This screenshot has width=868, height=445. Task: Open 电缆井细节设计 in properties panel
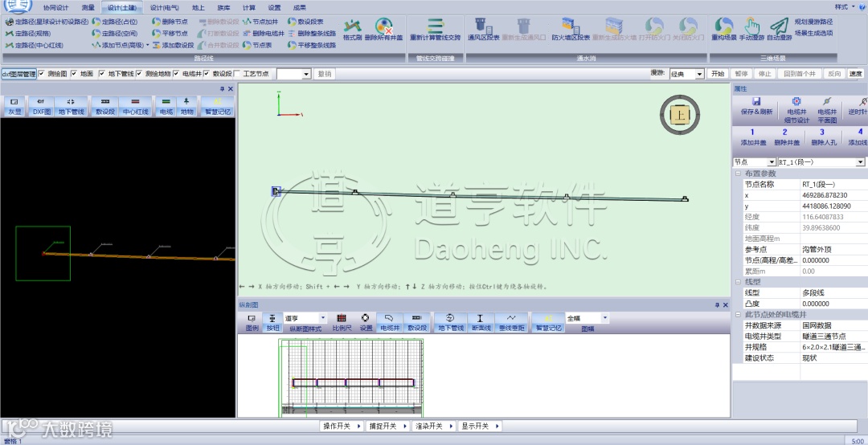(x=796, y=110)
